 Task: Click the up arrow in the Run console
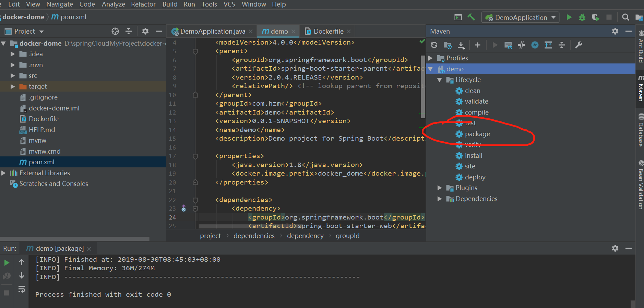tap(22, 262)
